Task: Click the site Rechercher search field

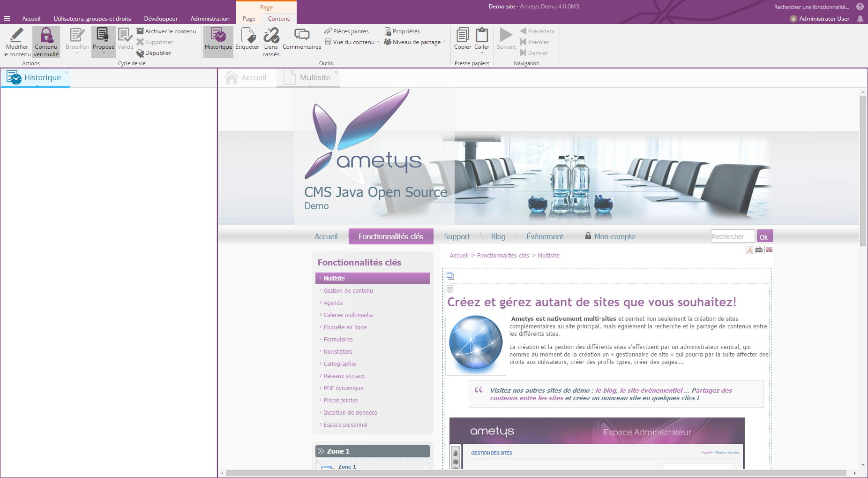Action: coord(733,236)
